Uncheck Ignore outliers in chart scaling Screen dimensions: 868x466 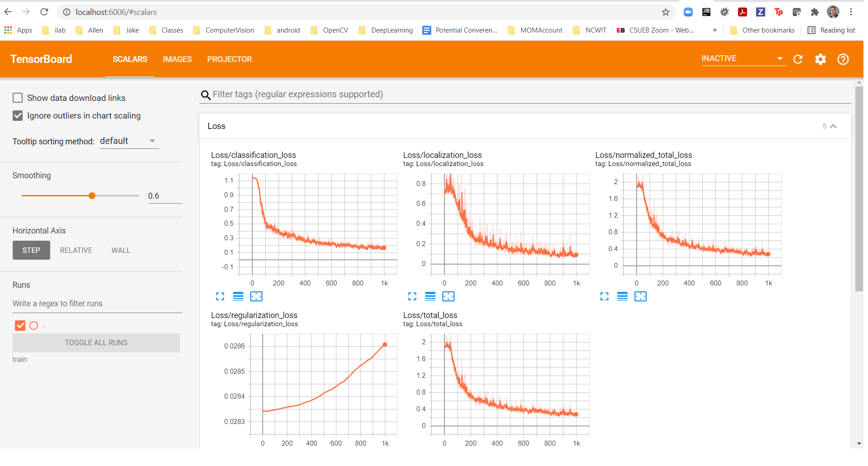18,116
